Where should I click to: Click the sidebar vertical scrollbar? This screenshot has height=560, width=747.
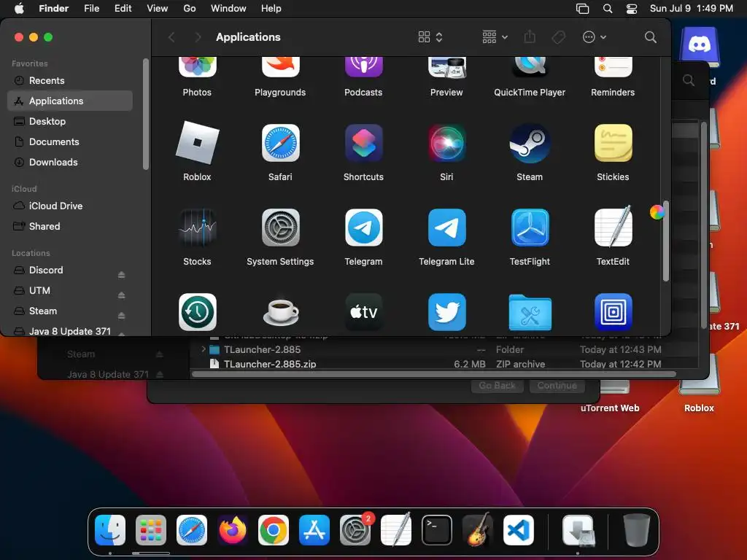click(x=145, y=114)
